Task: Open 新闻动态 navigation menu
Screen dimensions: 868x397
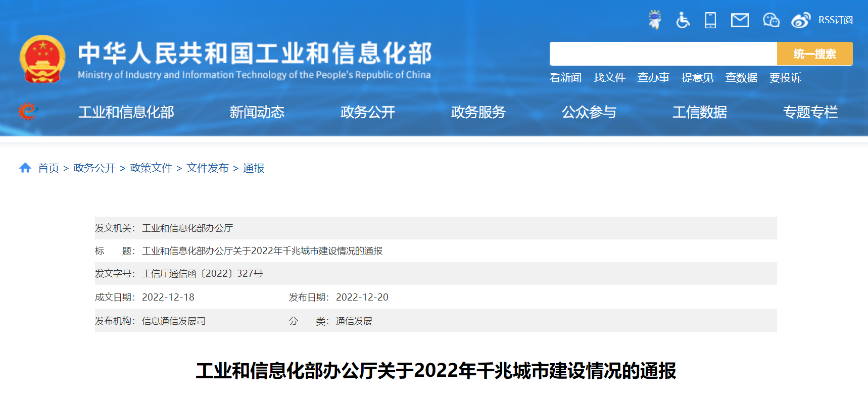Action: [x=257, y=112]
